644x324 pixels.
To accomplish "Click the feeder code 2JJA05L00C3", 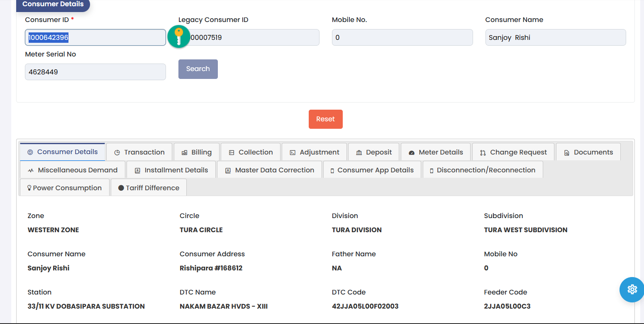I will pyautogui.click(x=507, y=306).
